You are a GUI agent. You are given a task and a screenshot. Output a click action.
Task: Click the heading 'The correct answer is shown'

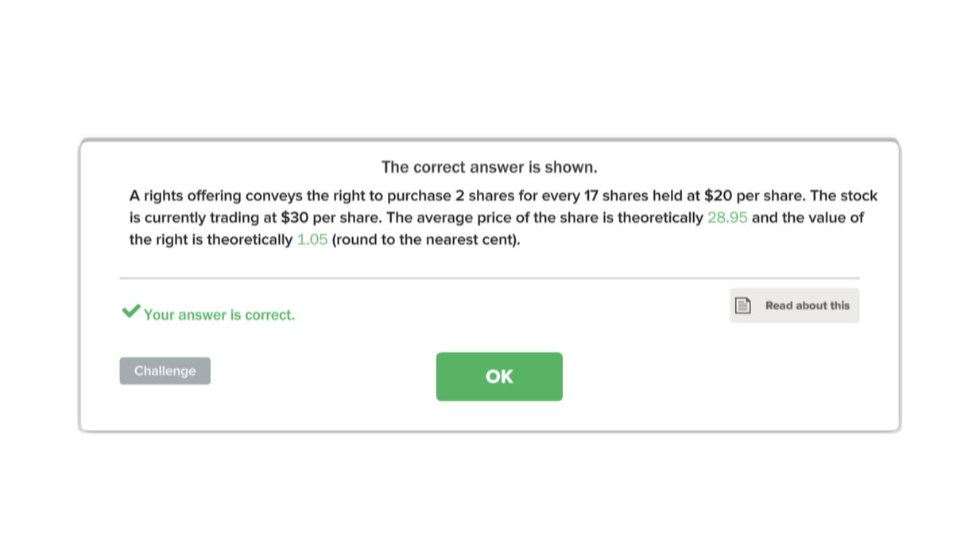[490, 167]
